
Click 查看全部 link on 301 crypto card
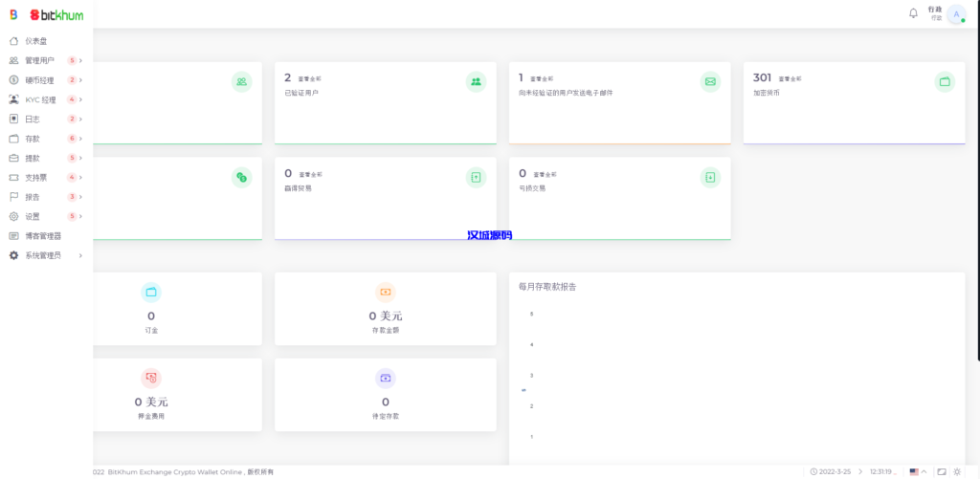(x=790, y=79)
